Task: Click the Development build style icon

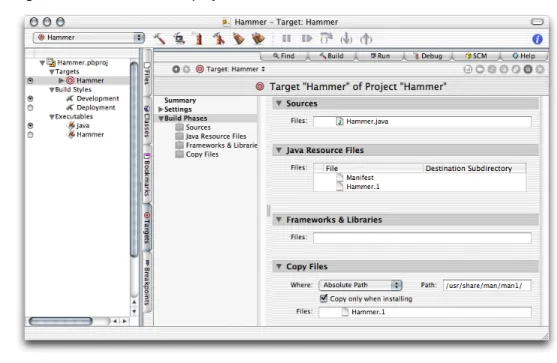Action: [x=70, y=98]
